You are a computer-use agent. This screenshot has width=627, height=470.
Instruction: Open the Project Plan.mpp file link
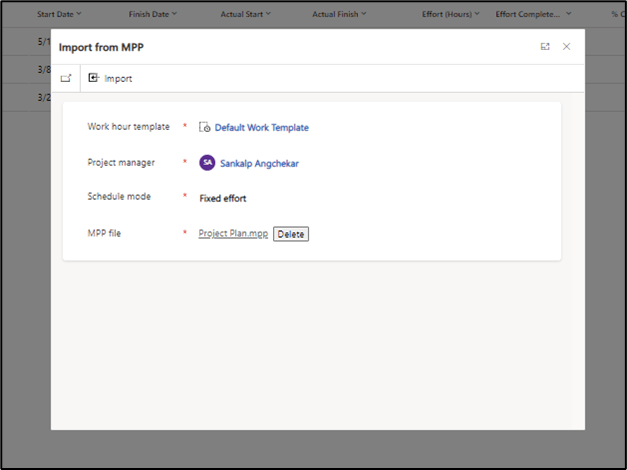(233, 234)
